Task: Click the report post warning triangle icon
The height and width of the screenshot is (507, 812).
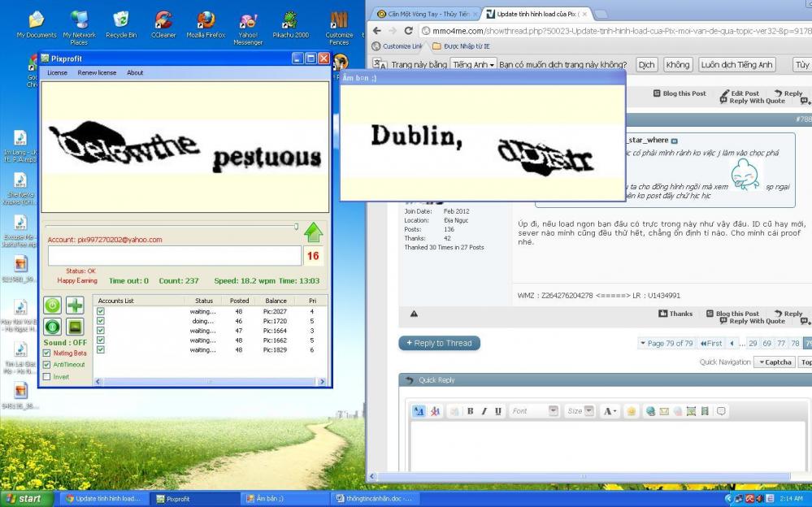Action: coord(414,314)
